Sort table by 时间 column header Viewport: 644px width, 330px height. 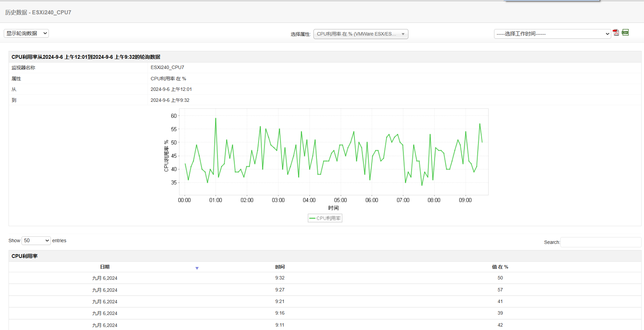[x=280, y=267]
